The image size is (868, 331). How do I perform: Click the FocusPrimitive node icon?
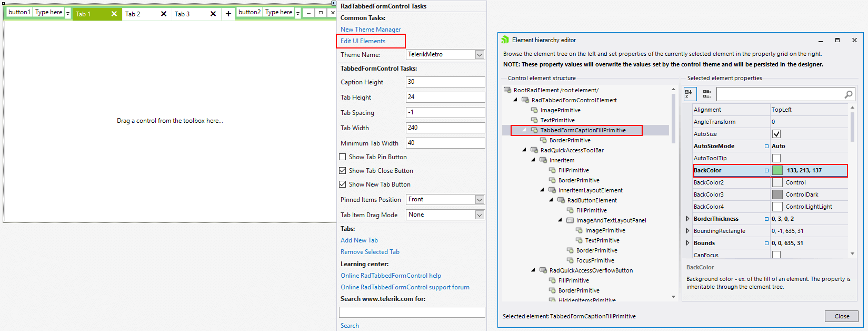pyautogui.click(x=570, y=260)
